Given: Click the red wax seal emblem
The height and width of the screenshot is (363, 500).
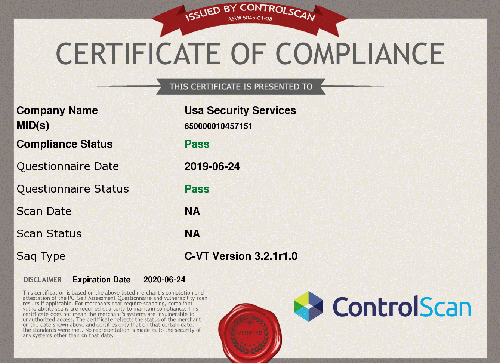Looking at the screenshot, I should coord(250,333).
